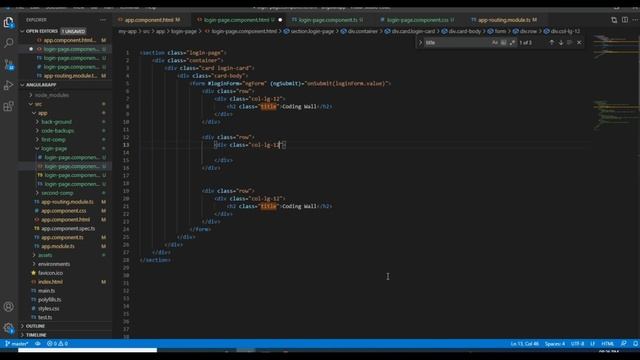Expand the assets folder
Viewport: 640px width, 360px height.
[x=45, y=255]
